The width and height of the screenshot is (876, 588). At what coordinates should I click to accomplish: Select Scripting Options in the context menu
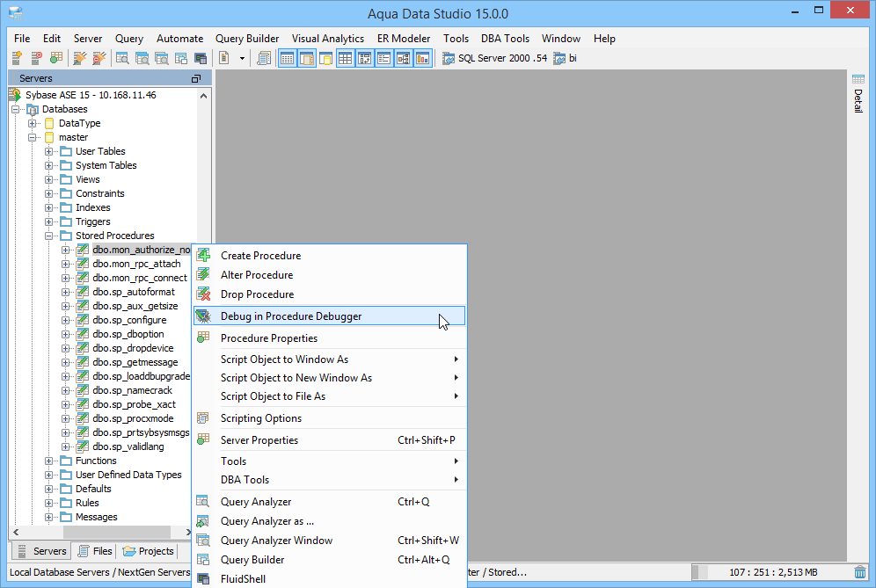point(329,418)
